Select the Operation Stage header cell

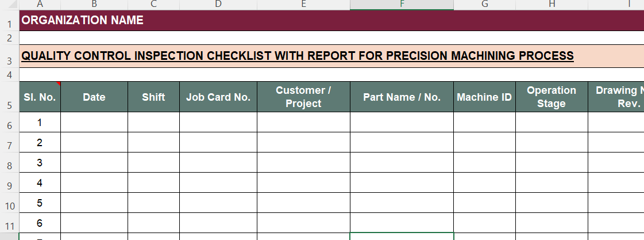(x=552, y=97)
